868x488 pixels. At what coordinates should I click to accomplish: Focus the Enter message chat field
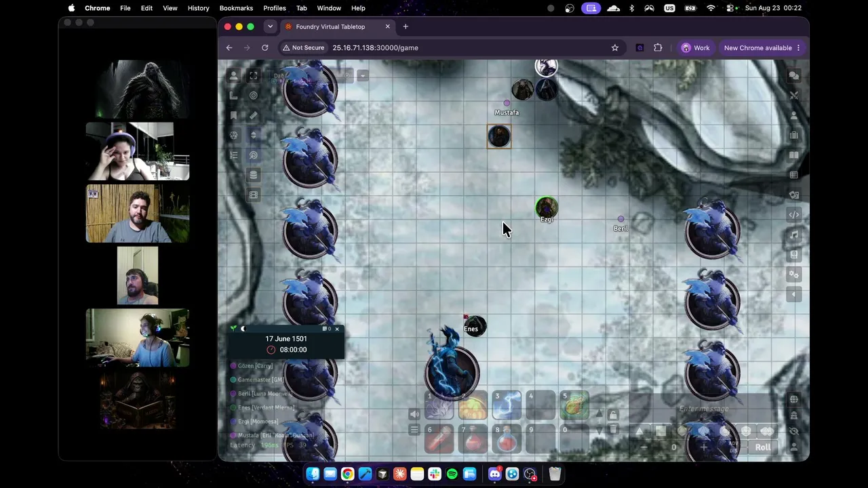click(x=704, y=409)
